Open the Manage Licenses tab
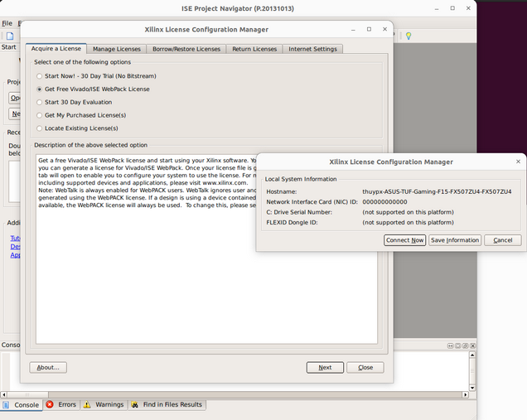Viewport: 527px width, 420px height. [x=117, y=49]
